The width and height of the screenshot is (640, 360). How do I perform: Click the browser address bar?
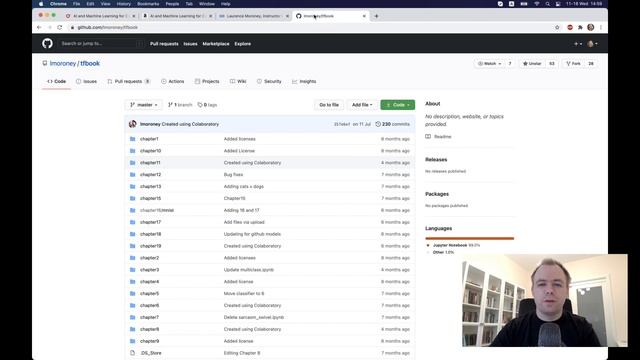[310, 27]
